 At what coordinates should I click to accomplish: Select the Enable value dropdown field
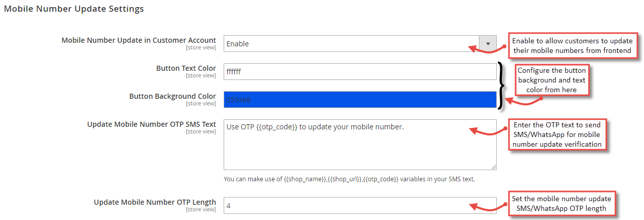click(360, 44)
